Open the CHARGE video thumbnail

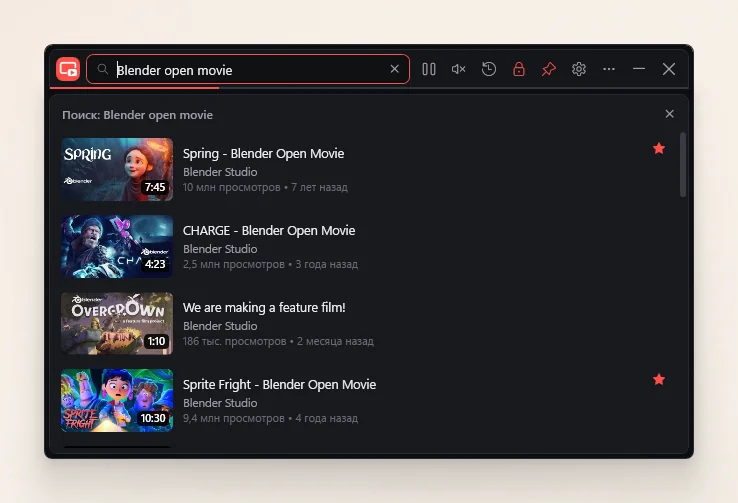pos(117,246)
